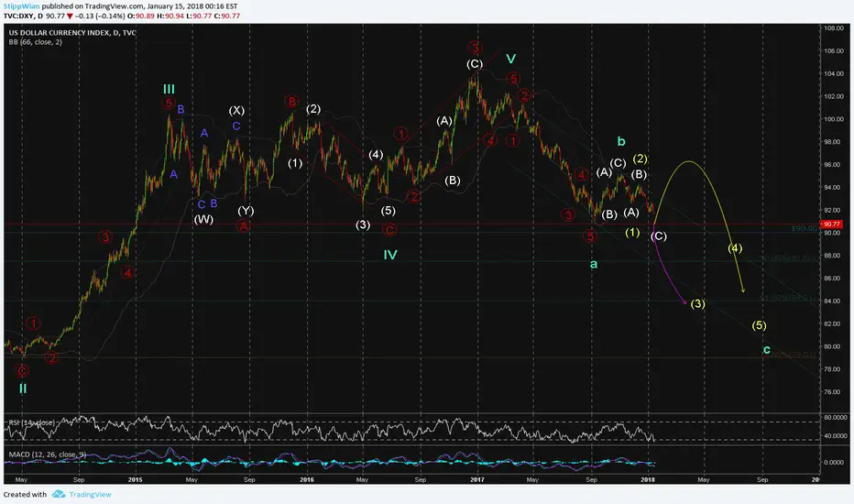Select the white (Y) wave label
The height and width of the screenshot is (504, 854).
tap(246, 211)
